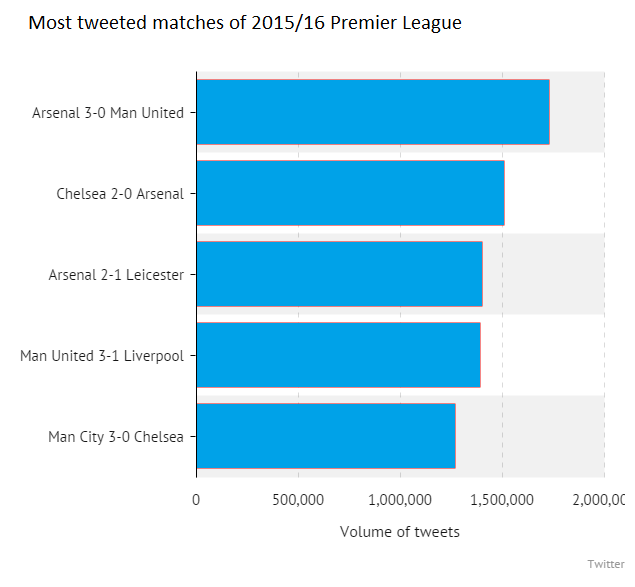
Task: Click the 'Arsenal 3-0 Man United' axis label
Action: point(108,113)
